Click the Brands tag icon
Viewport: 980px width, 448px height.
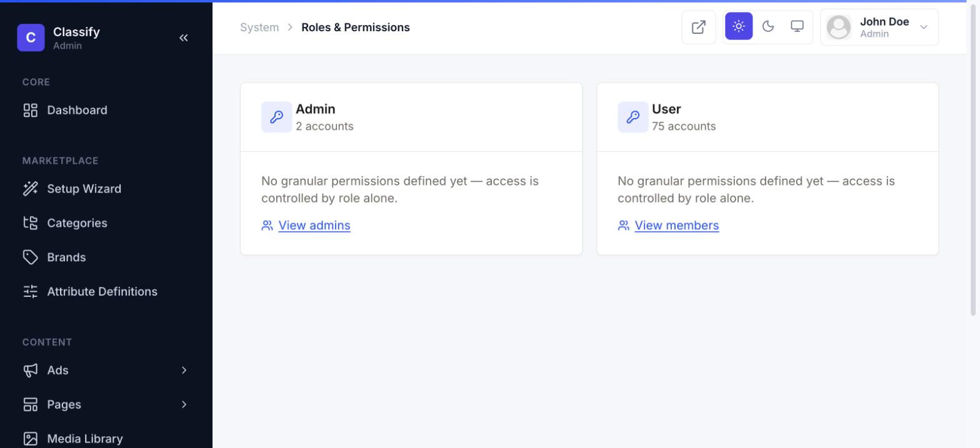point(31,257)
